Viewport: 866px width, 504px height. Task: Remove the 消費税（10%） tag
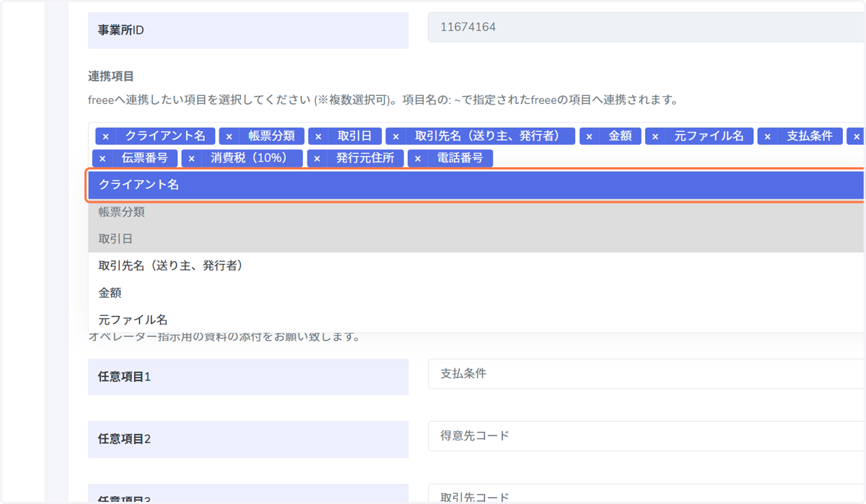(191, 158)
